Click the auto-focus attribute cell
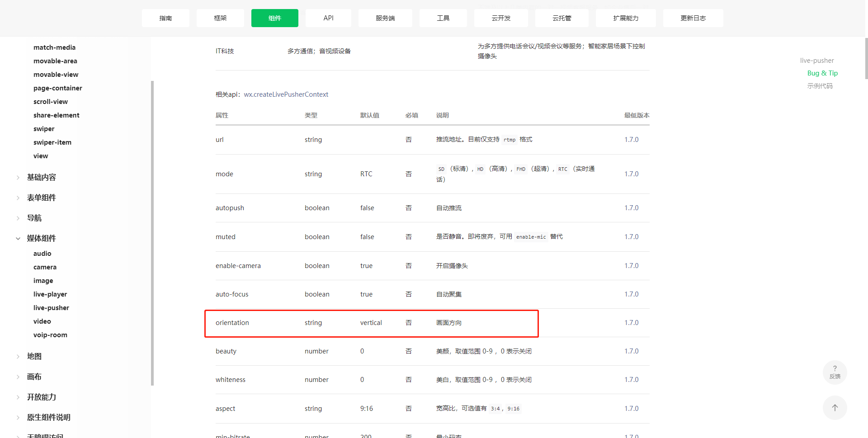Image resolution: width=868 pixels, height=438 pixels. click(x=231, y=294)
